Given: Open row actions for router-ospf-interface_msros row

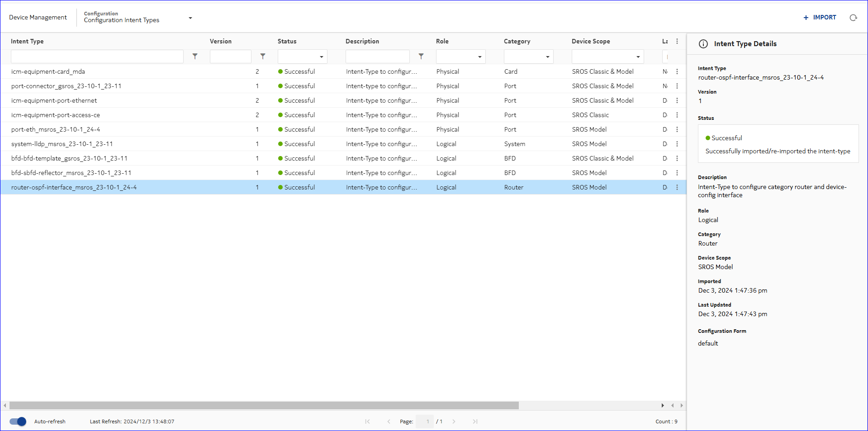Looking at the screenshot, I should [677, 187].
